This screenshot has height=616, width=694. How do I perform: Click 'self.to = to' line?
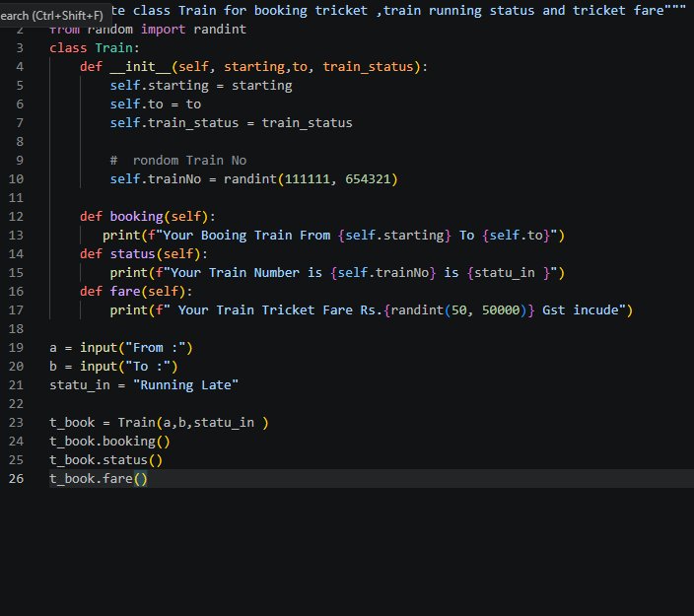pyautogui.click(x=156, y=104)
